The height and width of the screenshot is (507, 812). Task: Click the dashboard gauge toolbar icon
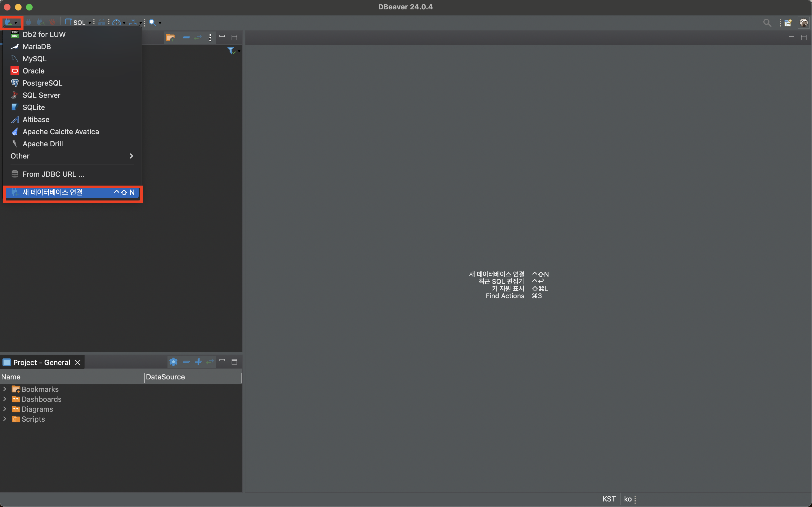pos(116,22)
